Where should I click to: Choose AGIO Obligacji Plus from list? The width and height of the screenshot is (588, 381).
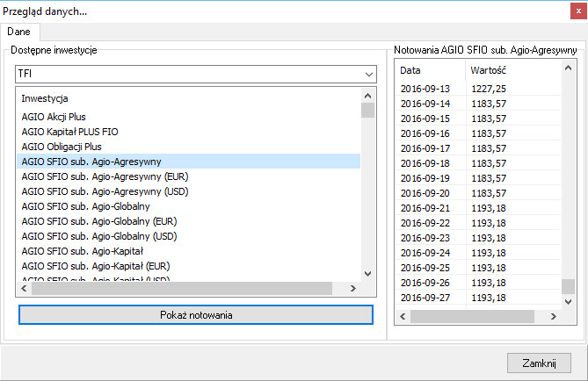point(62,147)
